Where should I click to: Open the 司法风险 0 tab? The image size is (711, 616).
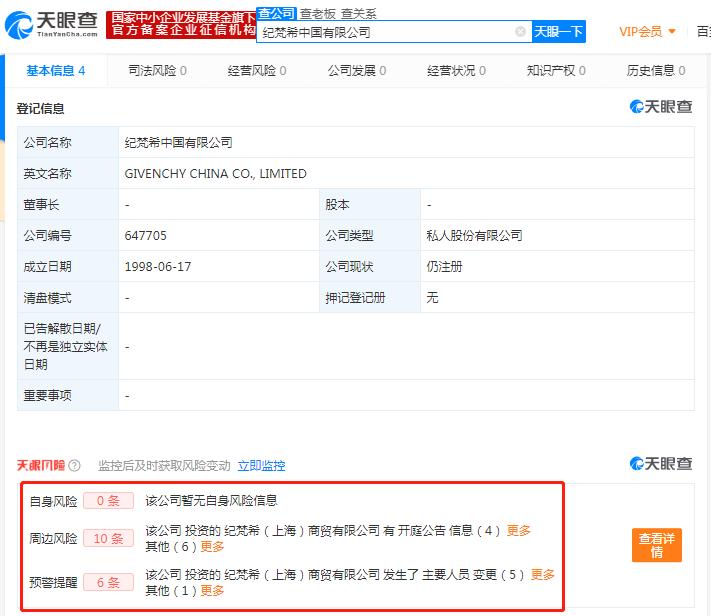pyautogui.click(x=157, y=71)
